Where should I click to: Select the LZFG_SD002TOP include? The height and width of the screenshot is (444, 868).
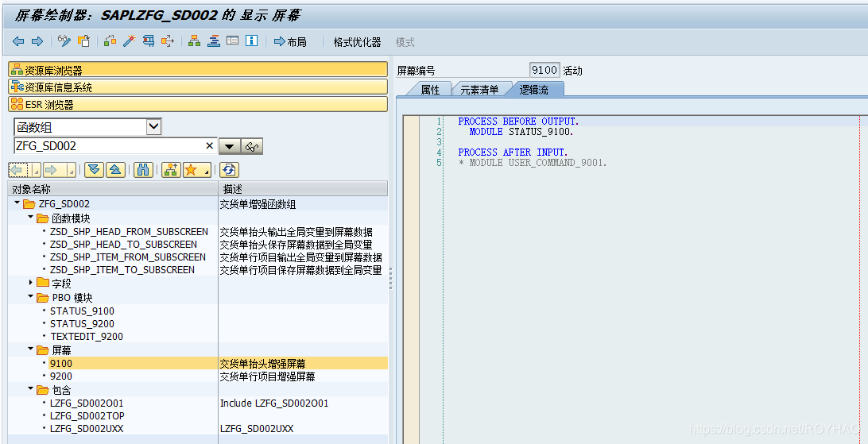87,415
